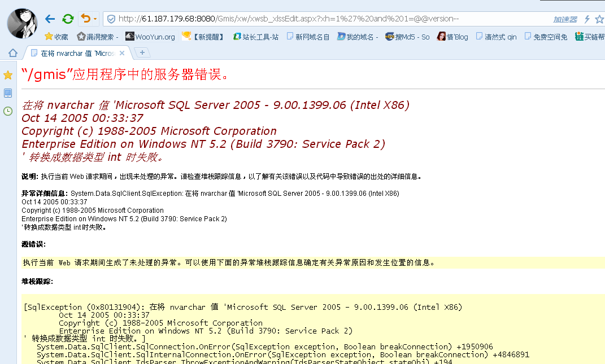Image resolution: width=605 pixels, height=364 pixels.
Task: Click the 堆栈跟踪 label
Action: 37,282
